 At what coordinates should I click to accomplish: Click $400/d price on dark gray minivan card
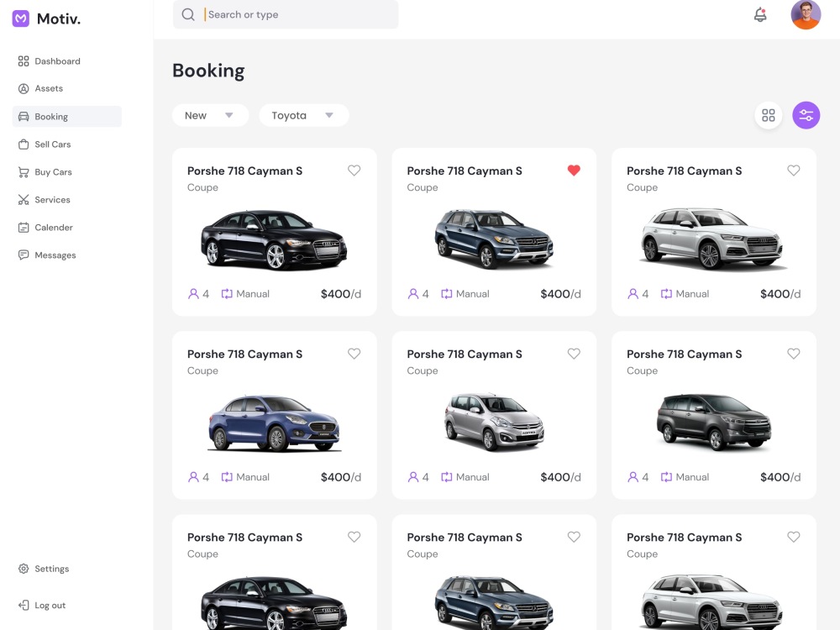(x=780, y=477)
